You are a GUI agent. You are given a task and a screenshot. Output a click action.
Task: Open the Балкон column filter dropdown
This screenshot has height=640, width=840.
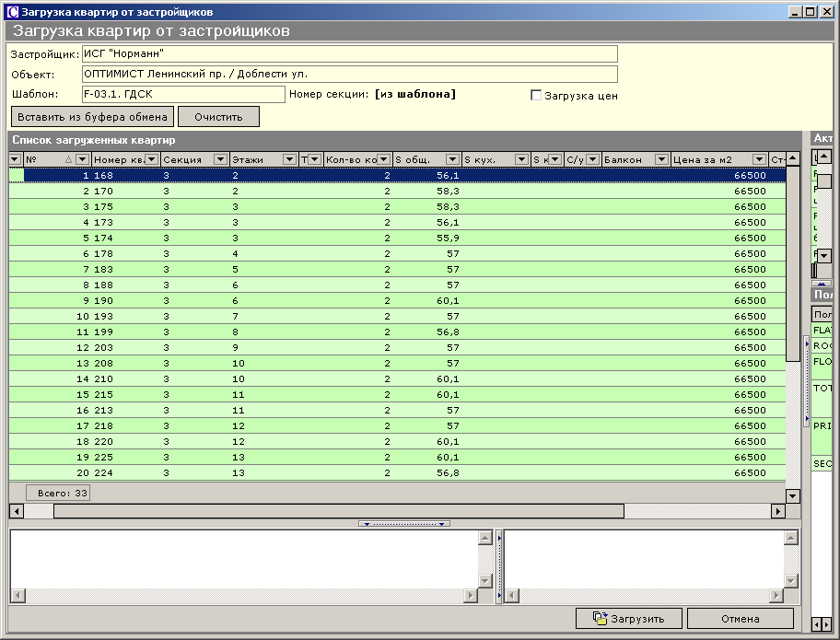[661, 159]
